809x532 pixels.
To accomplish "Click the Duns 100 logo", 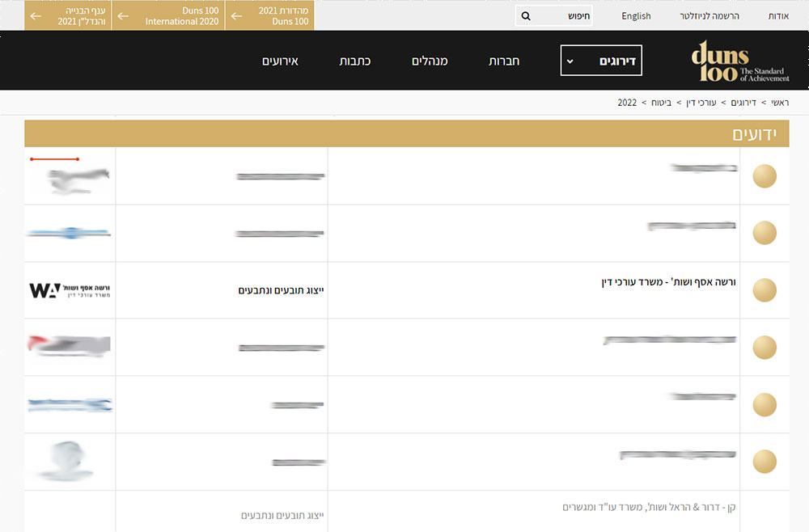I will 740,61.
